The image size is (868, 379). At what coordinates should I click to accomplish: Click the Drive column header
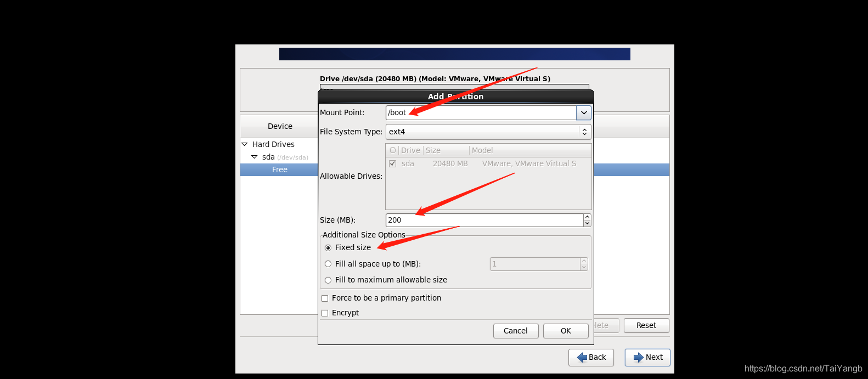pyautogui.click(x=410, y=150)
